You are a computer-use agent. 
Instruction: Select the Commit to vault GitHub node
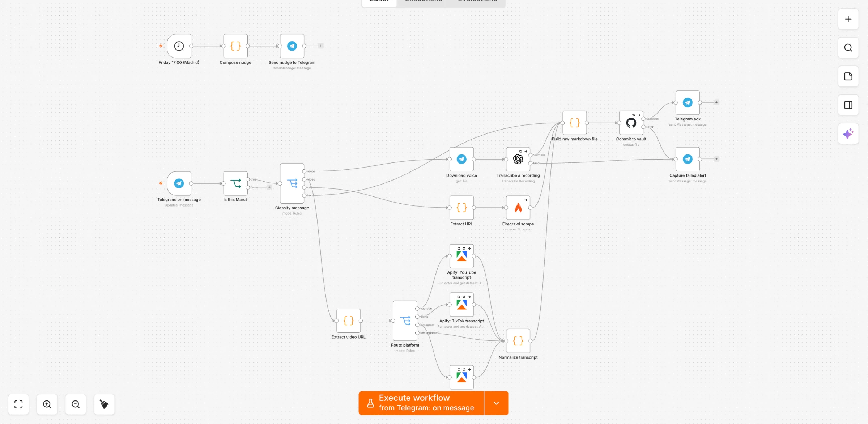tap(631, 123)
